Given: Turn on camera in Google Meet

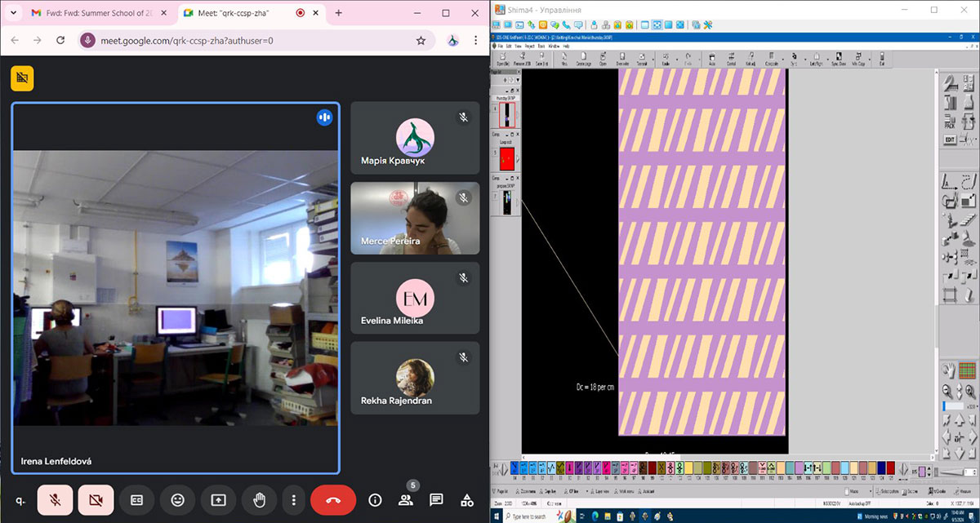Looking at the screenshot, I should [x=96, y=499].
